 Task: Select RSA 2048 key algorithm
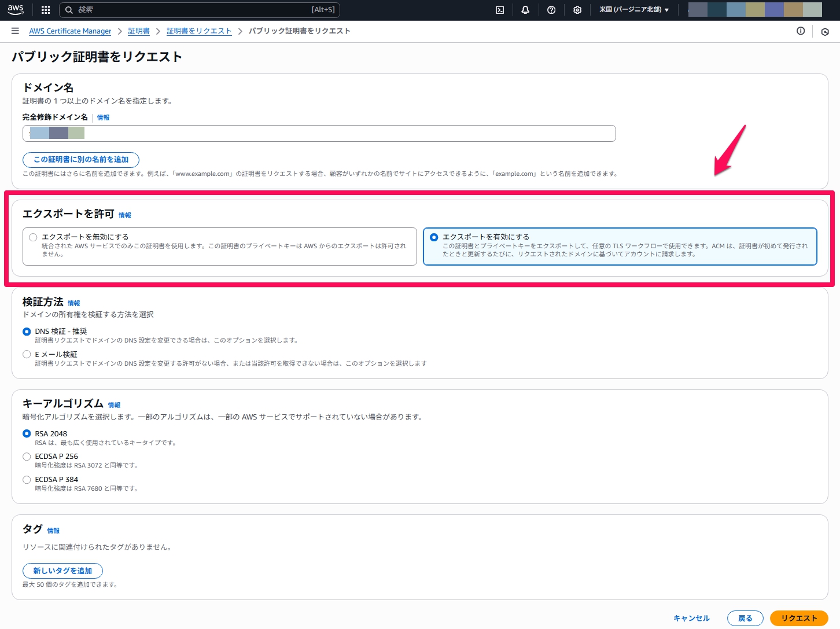pyautogui.click(x=27, y=433)
